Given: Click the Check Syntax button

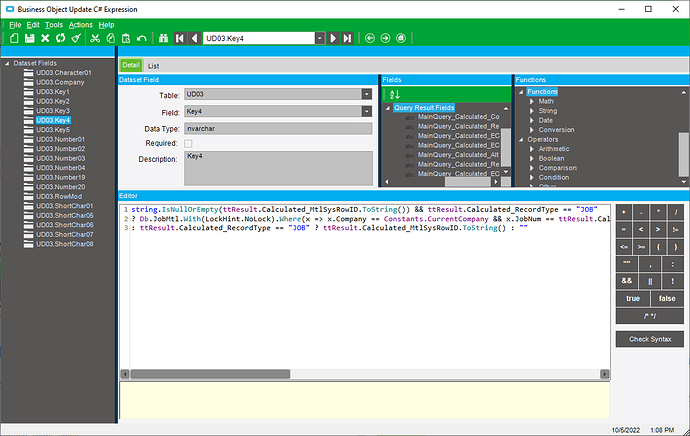Looking at the screenshot, I should (650, 339).
